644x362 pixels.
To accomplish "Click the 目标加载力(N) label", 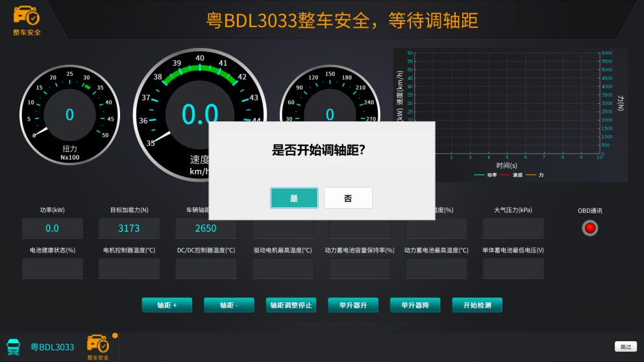I will [129, 210].
